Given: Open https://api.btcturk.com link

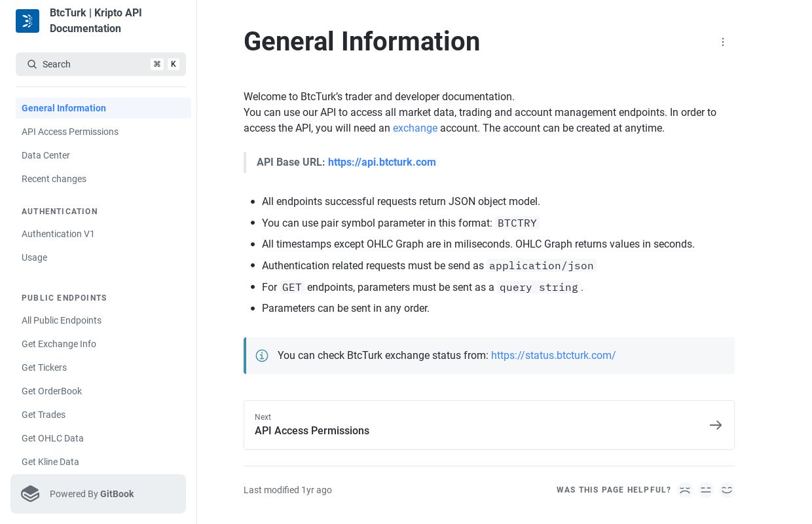Looking at the screenshot, I should [382, 162].
